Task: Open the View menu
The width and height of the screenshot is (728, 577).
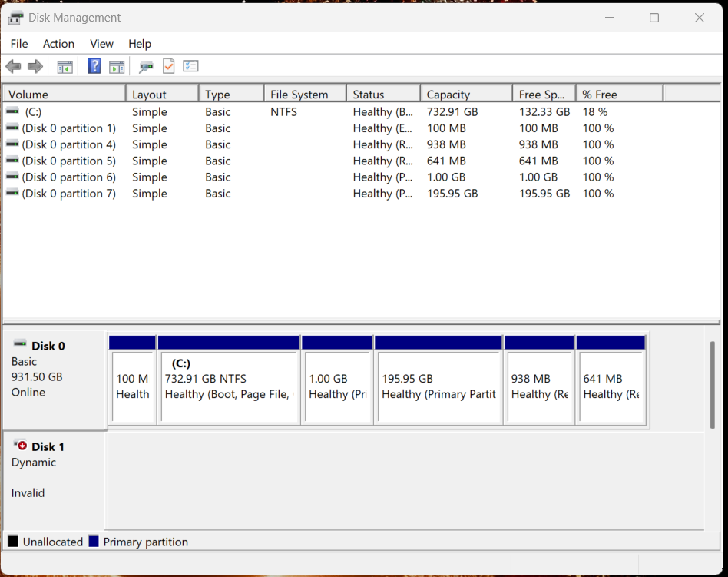Action: coord(101,44)
